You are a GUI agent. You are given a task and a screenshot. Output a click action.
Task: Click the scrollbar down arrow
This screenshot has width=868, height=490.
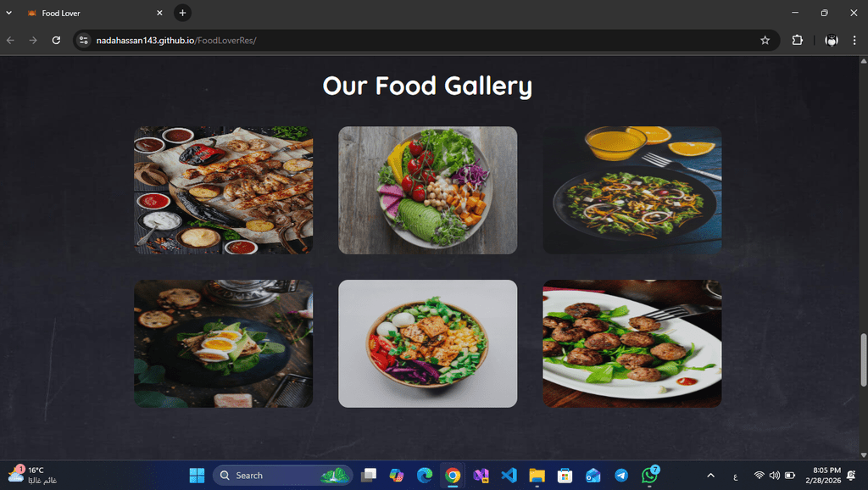point(864,455)
